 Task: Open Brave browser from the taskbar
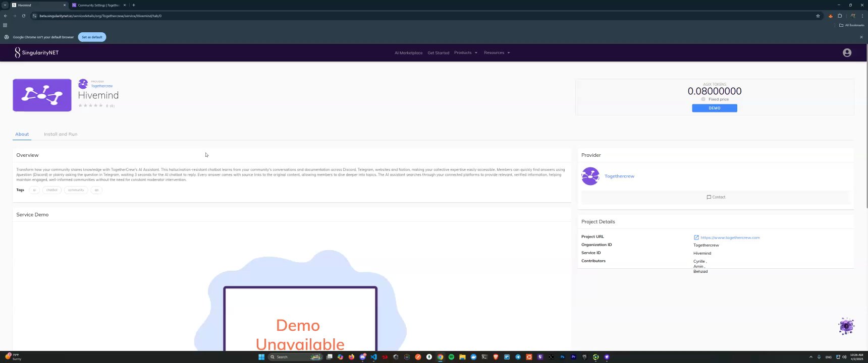(x=496, y=357)
